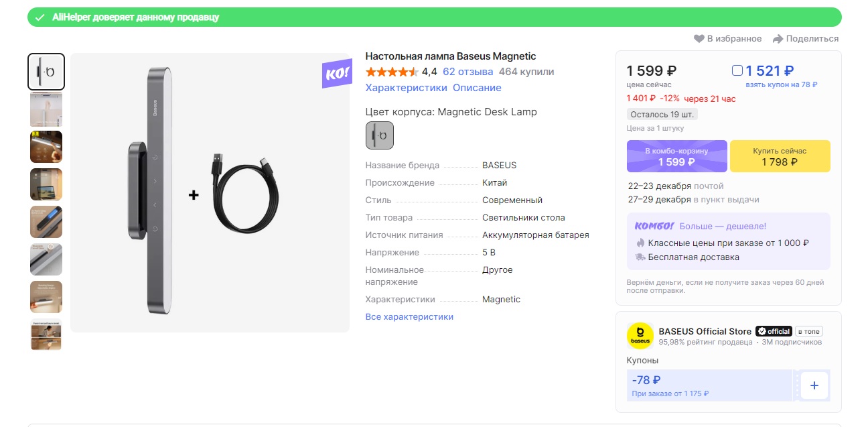Click the purple KO! badge on the image
Image resolution: width=868 pixels, height=427 pixels.
pyautogui.click(x=336, y=74)
